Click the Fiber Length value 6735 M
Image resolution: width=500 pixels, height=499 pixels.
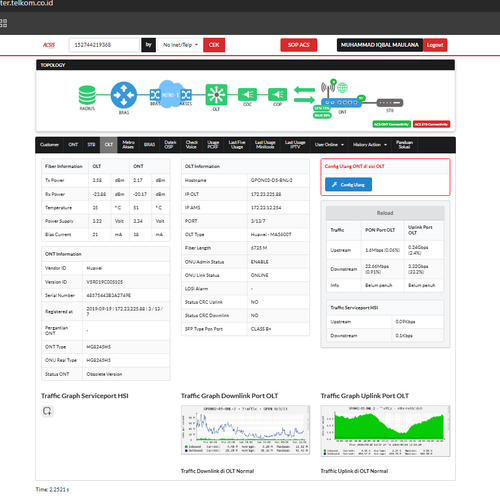[x=259, y=248]
